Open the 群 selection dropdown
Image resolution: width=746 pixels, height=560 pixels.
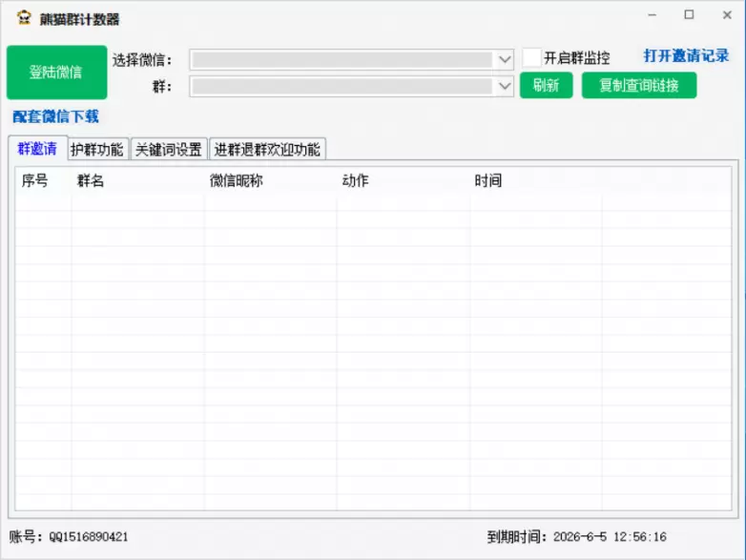[505, 87]
